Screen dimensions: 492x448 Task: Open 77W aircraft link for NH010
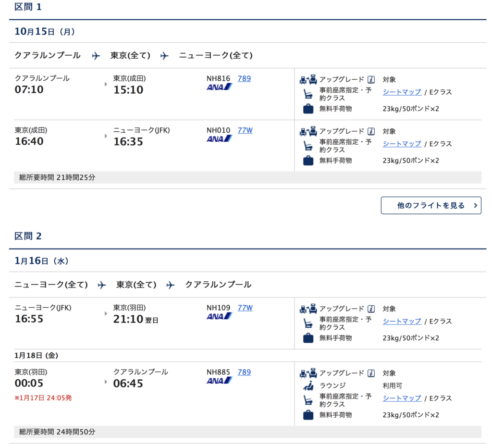245,130
